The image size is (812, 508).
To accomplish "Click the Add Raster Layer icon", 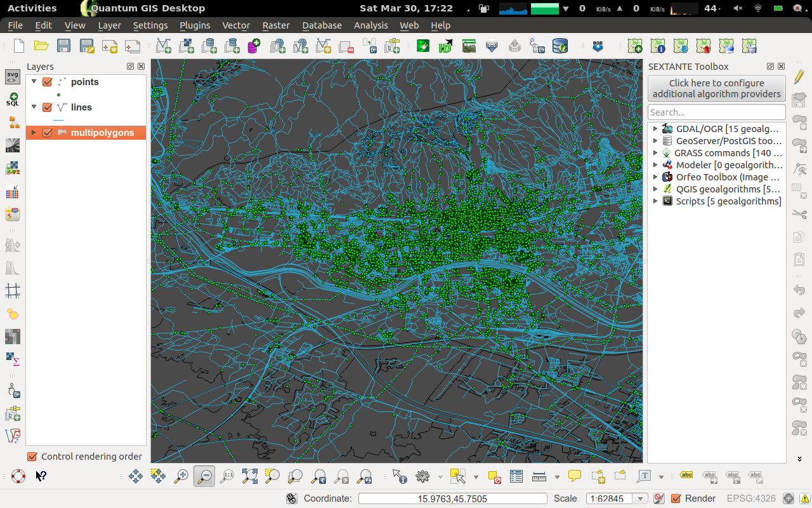I will point(187,46).
